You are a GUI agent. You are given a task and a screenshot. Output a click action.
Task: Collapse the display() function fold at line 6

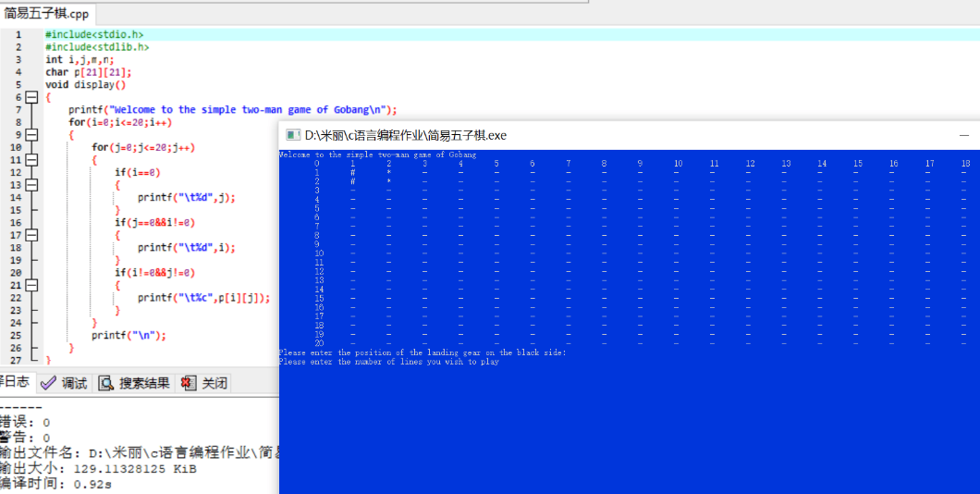[x=31, y=97]
